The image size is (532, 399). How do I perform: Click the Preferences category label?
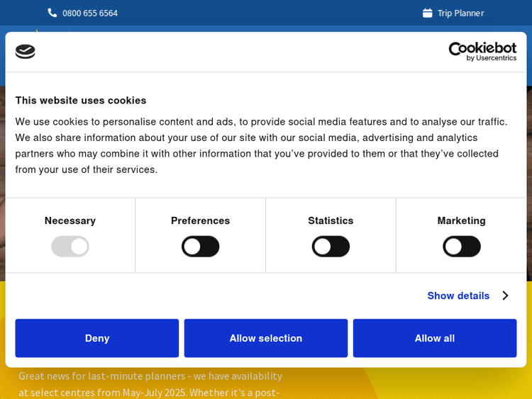point(201,220)
